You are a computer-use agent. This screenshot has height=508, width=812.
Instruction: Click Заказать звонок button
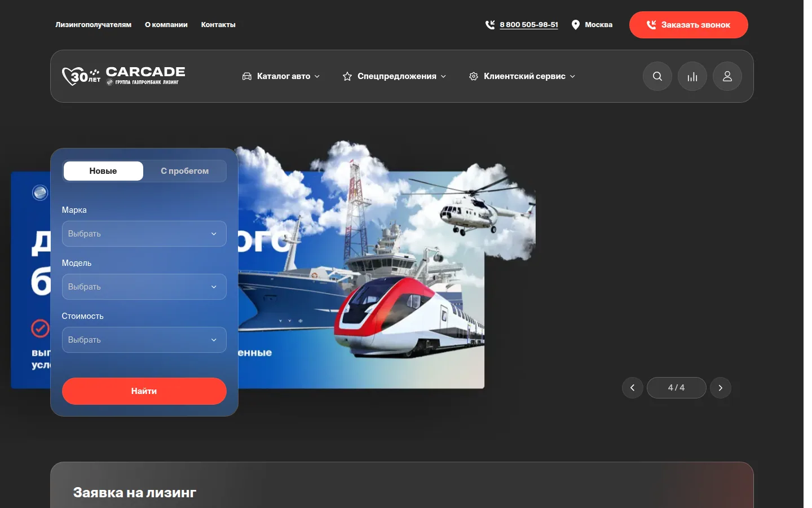point(689,25)
